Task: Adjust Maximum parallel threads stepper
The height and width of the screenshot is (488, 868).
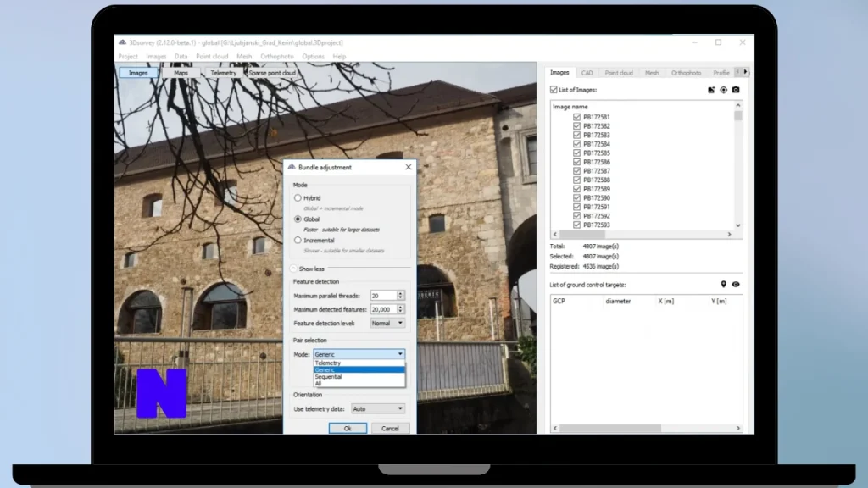Action: 401,296
